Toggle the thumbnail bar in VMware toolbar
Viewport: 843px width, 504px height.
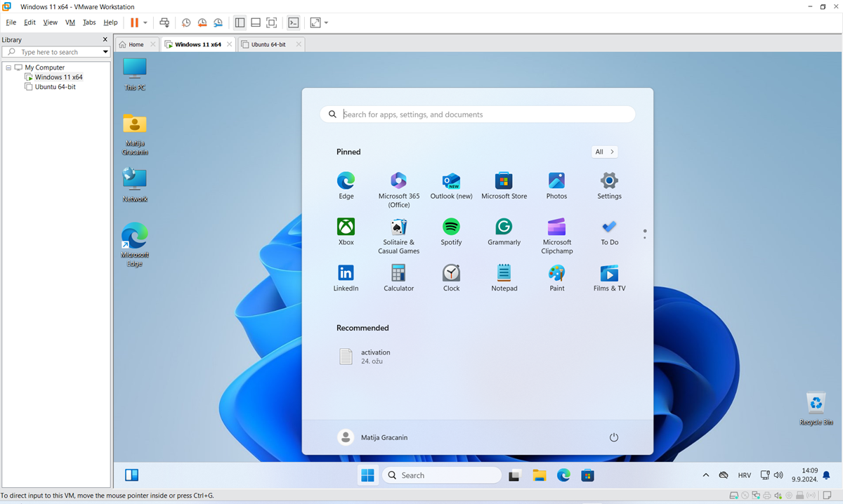click(256, 22)
